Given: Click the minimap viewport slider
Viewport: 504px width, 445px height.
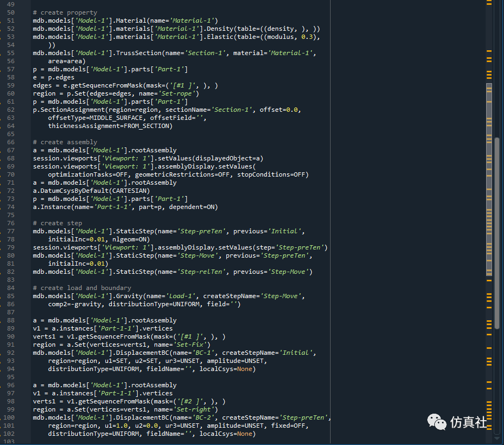Looking at the screenshot, I should 489,180.
